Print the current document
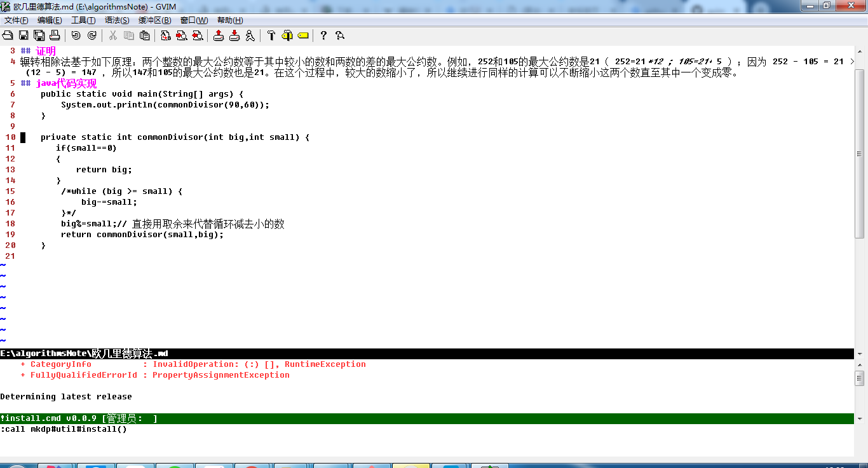This screenshot has width=868, height=468. coord(54,36)
